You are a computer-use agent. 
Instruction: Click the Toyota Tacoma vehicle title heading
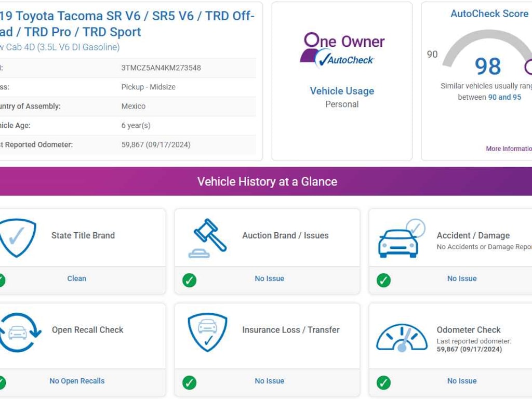pyautogui.click(x=127, y=24)
